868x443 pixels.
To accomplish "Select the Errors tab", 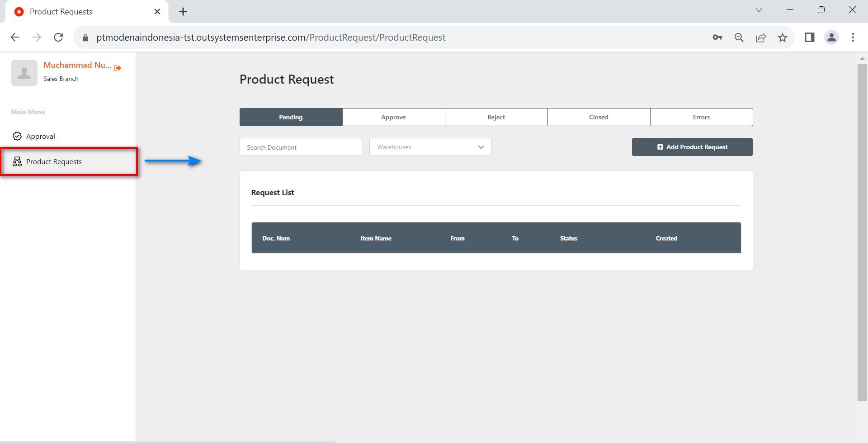I will (x=701, y=117).
